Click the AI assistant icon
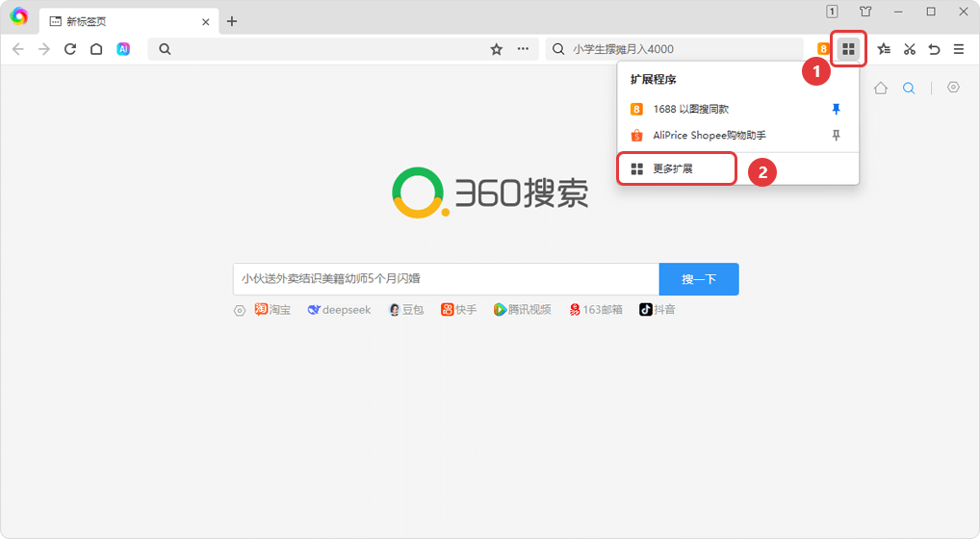Viewport: 980px width, 539px height. point(123,49)
